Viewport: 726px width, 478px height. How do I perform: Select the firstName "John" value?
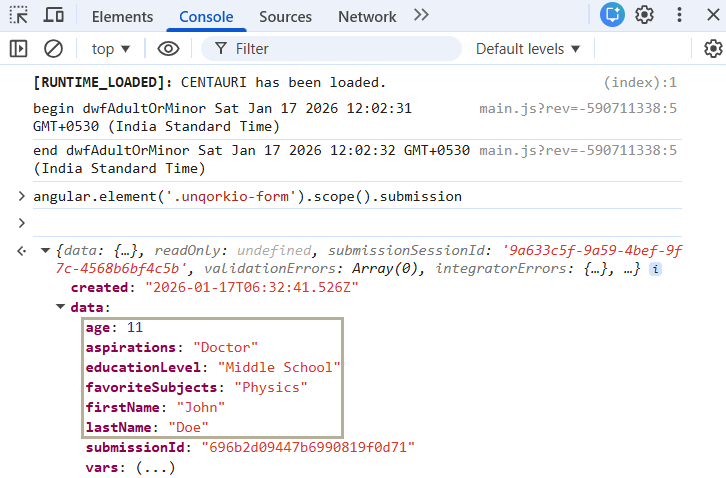[201, 407]
